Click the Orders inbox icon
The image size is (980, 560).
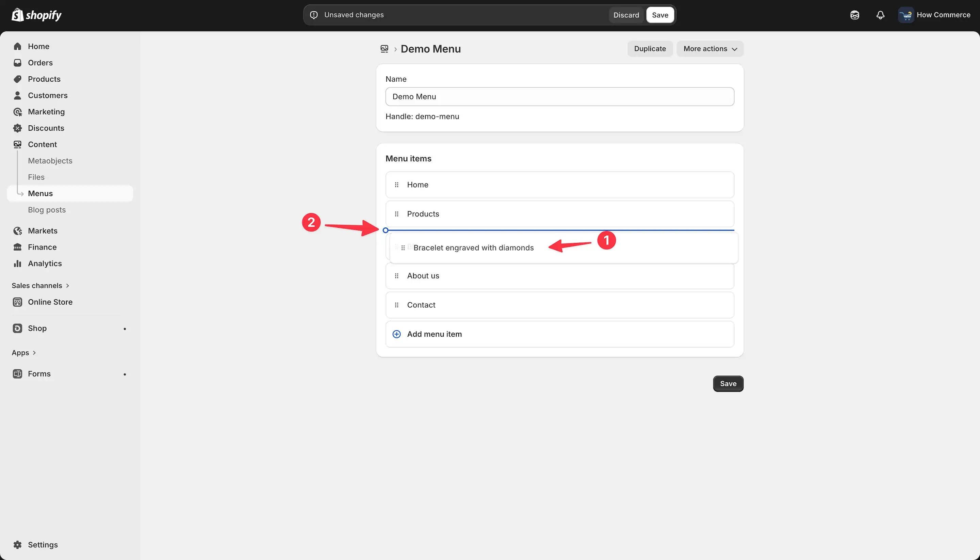[17, 63]
